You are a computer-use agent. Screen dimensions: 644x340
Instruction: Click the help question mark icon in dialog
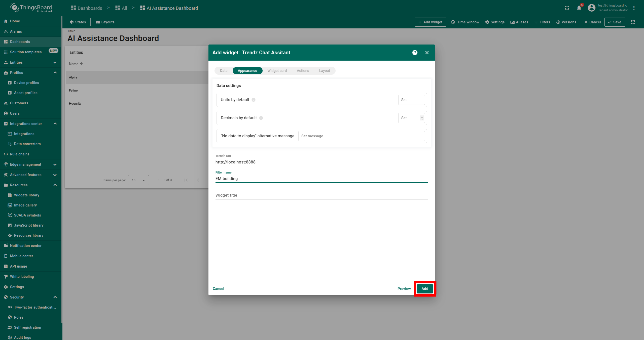tap(415, 53)
